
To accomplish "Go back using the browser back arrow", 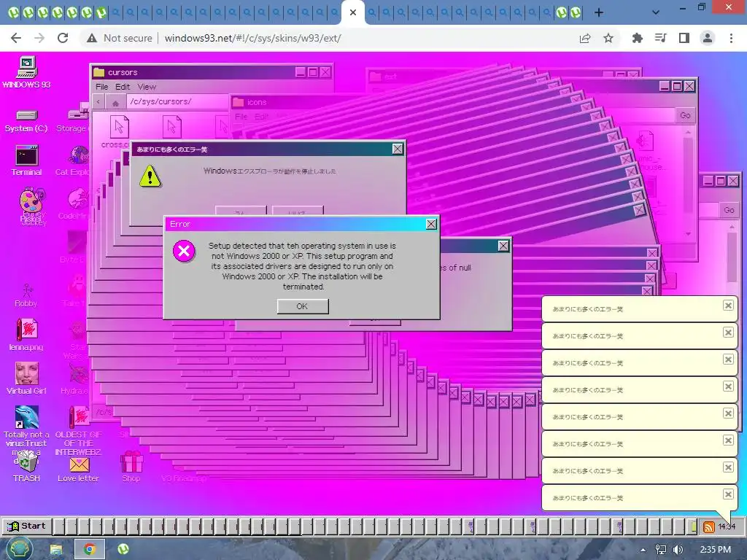I will point(16,38).
